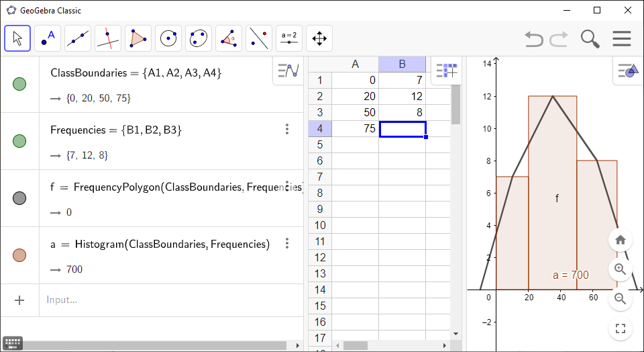644x352 pixels.
Task: Reset graphics view with Home button
Action: pos(621,240)
